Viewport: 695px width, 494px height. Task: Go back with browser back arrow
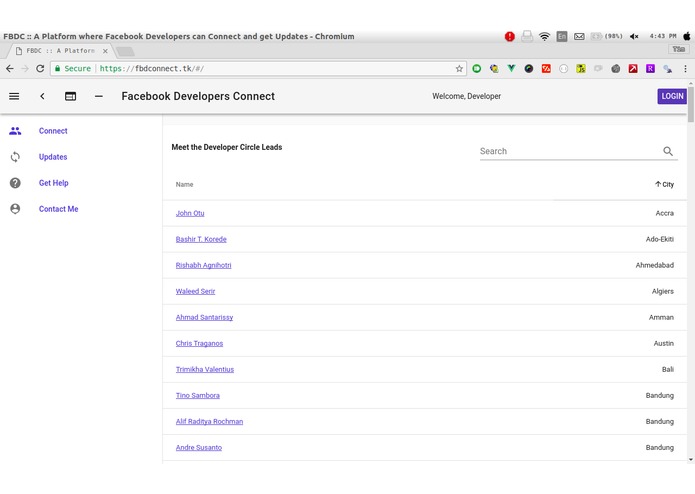(10, 69)
